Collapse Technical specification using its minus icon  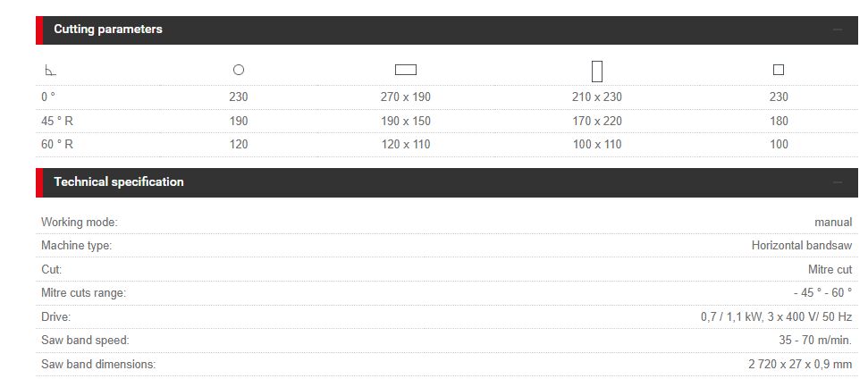[838, 182]
